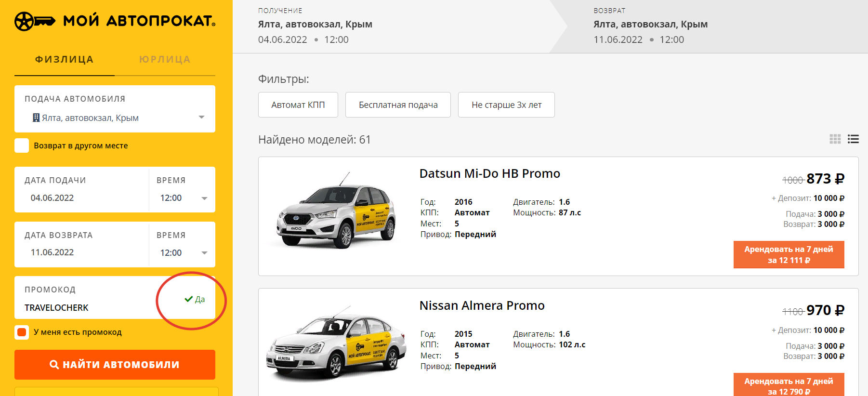Toggle the Возврат в другом месте checkbox
The height and width of the screenshot is (396, 868).
22,145
